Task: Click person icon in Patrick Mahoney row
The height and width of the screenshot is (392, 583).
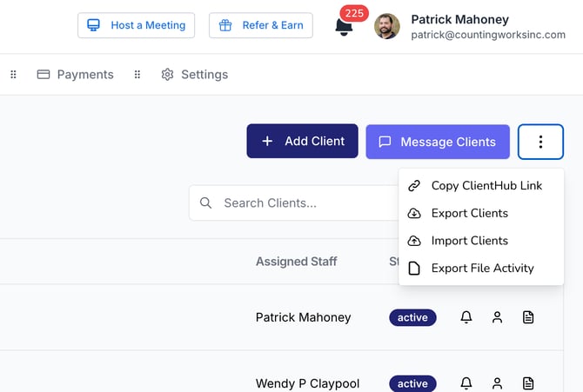Action: coord(497,317)
